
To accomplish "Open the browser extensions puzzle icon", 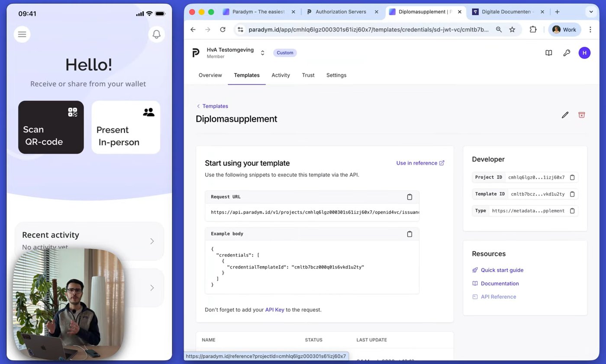I will [x=533, y=29].
